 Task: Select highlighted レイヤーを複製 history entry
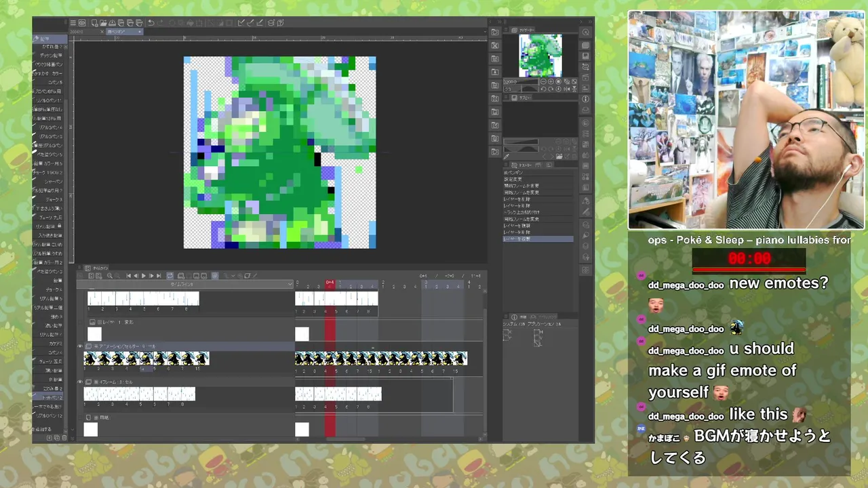pos(537,239)
